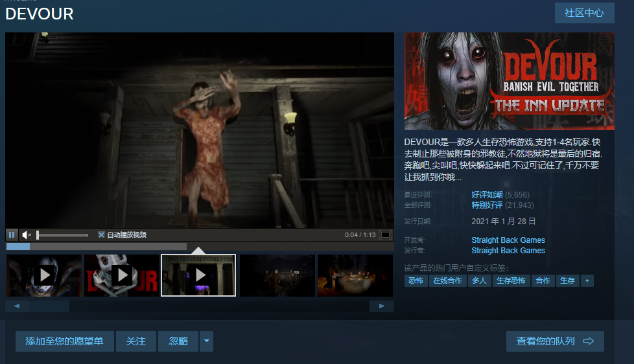Pause the DEVOUR trailer video
Image resolution: width=634 pixels, height=364 pixels.
tap(12, 234)
